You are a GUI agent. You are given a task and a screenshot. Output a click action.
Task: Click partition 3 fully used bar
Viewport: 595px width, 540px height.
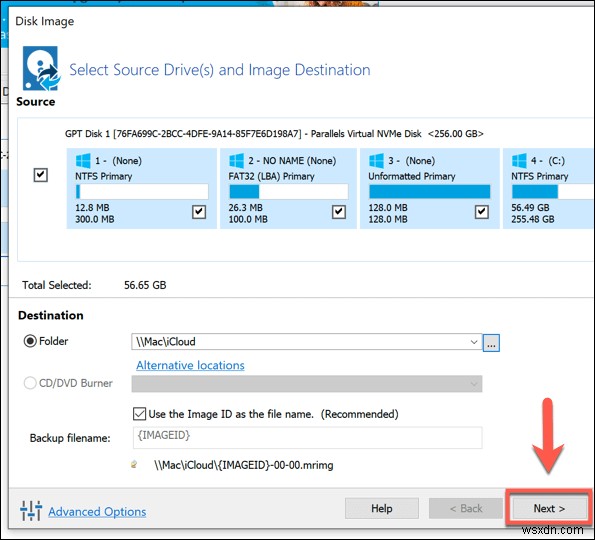pos(430,192)
